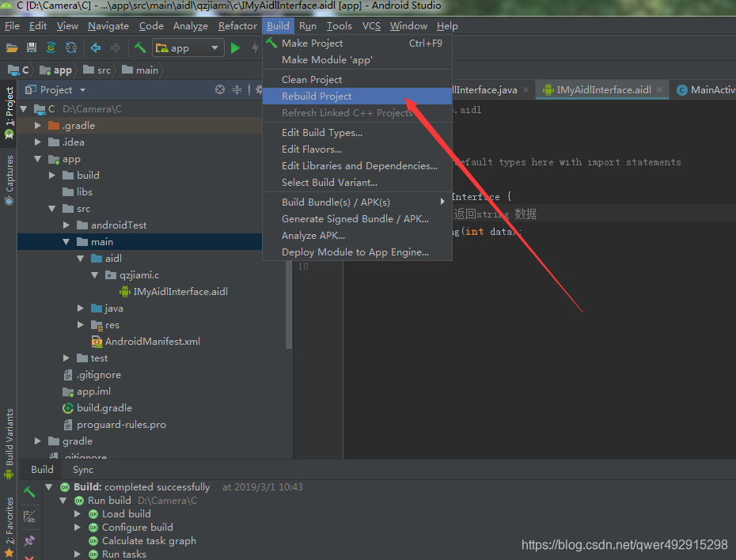Viewport: 736px width, 560px height.
Task: Open the Edit menu
Action: (x=38, y=26)
